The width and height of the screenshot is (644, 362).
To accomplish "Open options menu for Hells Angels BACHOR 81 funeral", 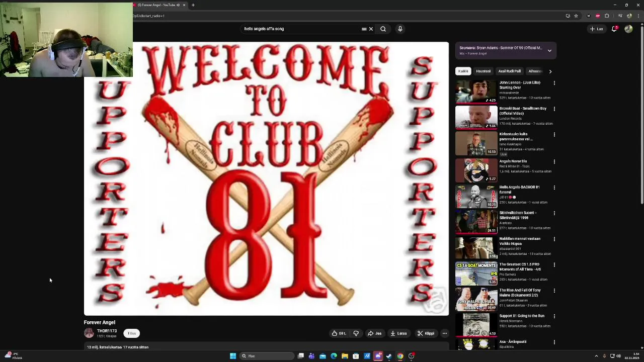I will (x=554, y=188).
